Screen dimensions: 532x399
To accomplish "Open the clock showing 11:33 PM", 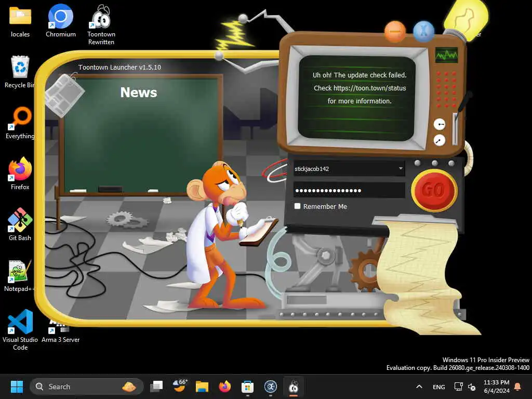I will [x=496, y=387].
